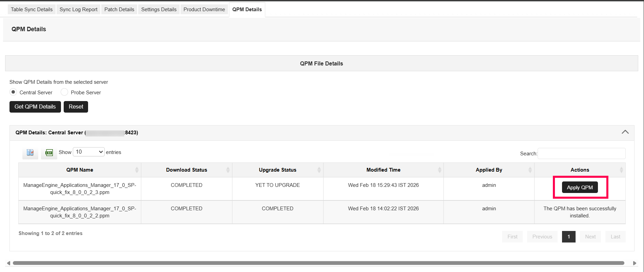
Task: Collapse the QPM Details Central Server panel
Action: click(625, 132)
